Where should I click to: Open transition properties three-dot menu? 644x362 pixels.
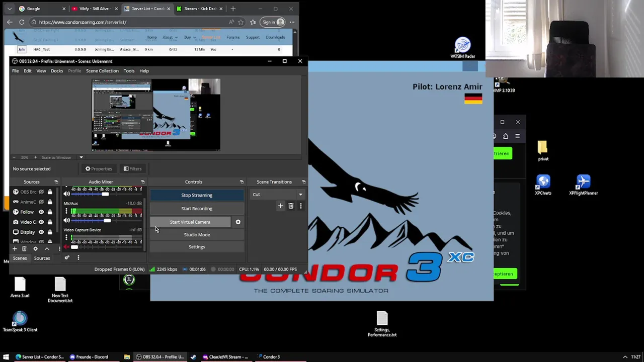pos(300,206)
